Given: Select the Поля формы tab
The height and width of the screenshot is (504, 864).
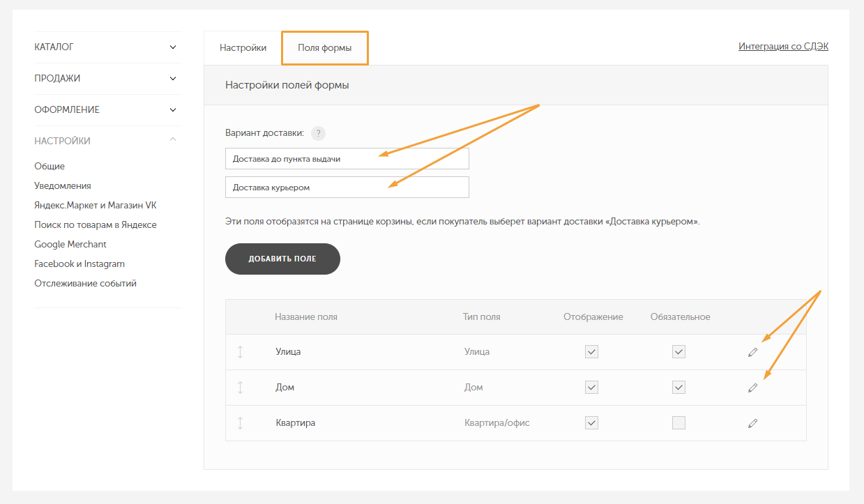Looking at the screenshot, I should click(325, 48).
